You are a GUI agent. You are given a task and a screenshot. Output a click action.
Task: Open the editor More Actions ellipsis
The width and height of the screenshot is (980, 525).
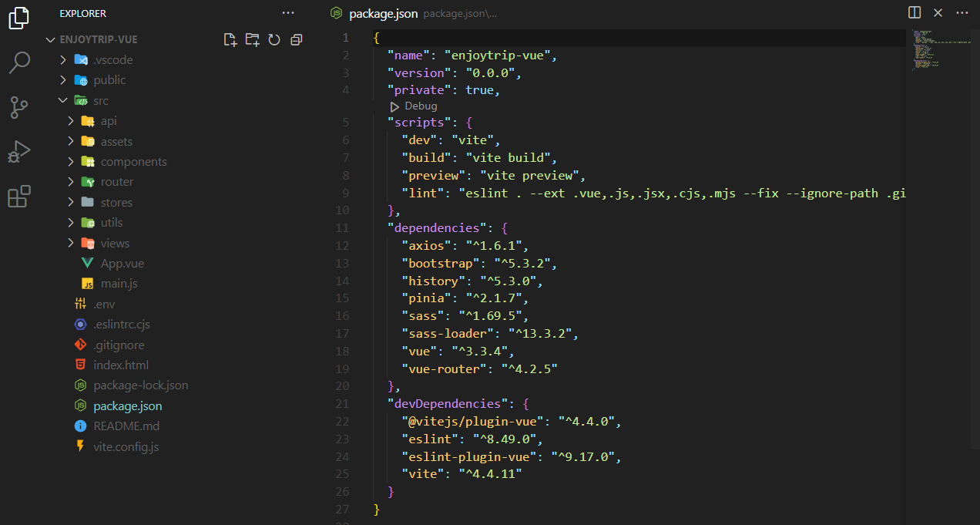(x=962, y=12)
